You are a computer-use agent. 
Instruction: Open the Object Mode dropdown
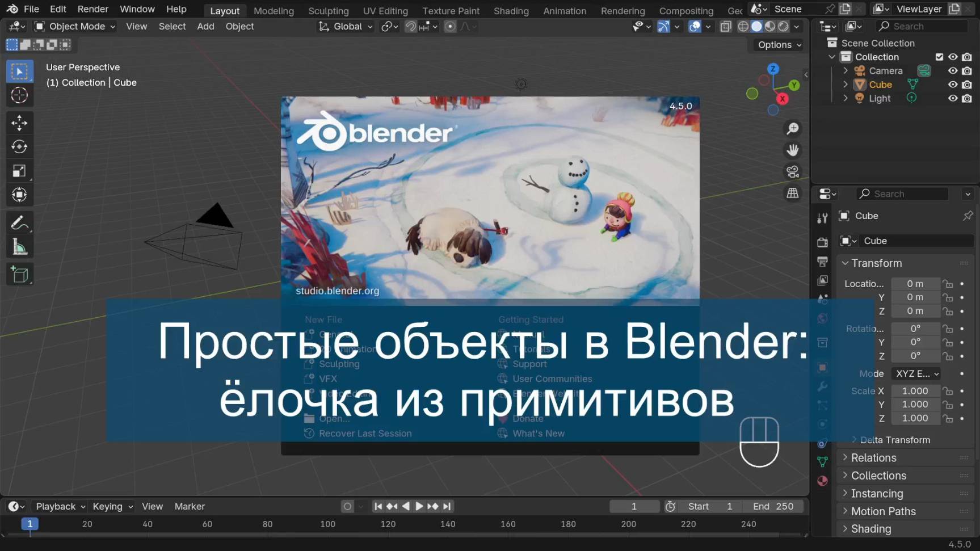74,26
